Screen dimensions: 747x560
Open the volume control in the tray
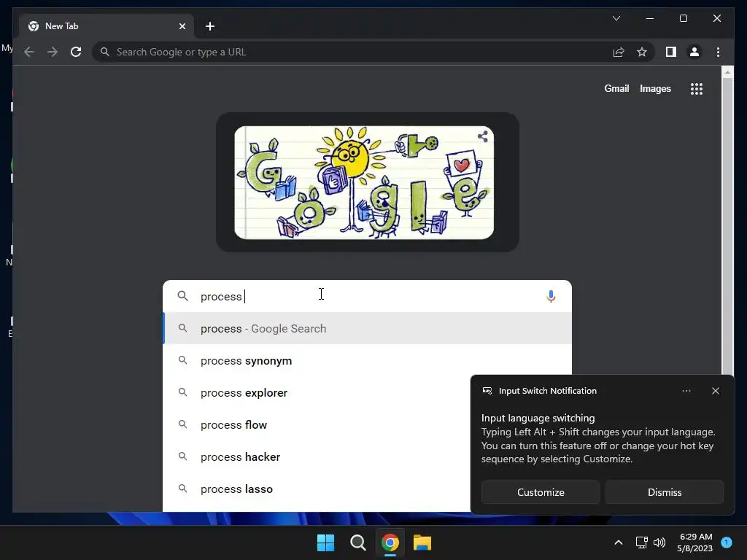coord(659,542)
